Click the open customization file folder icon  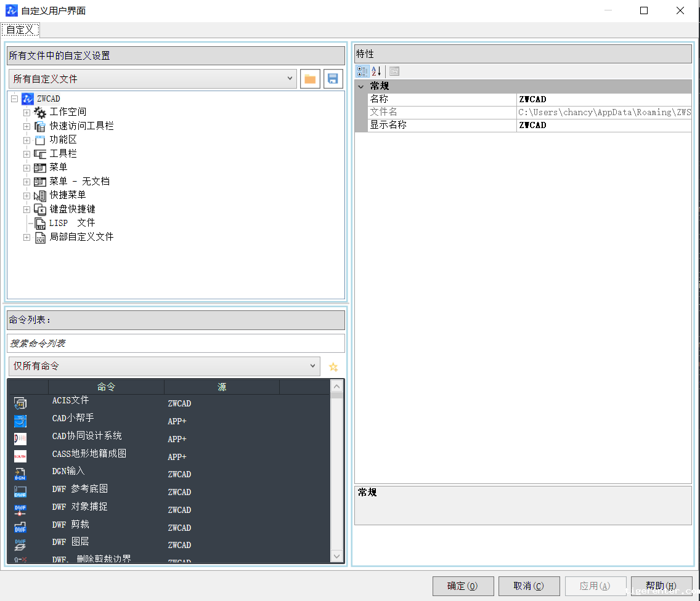tap(310, 79)
